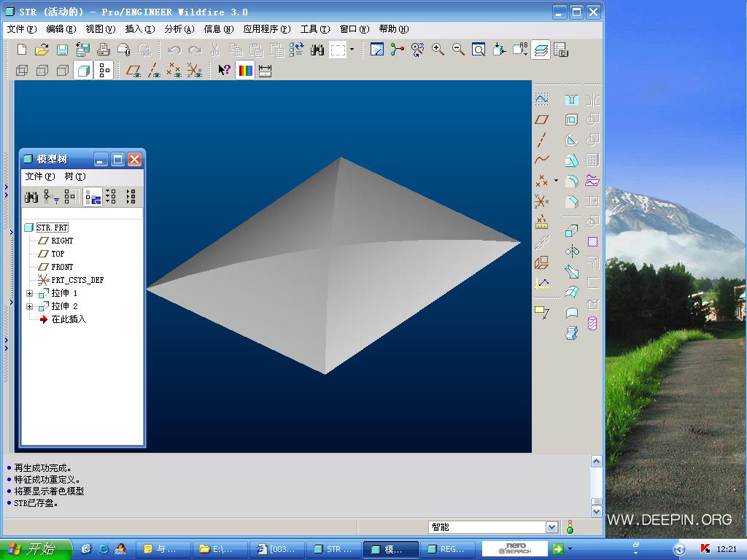Open the 文件 menu in model tree window
This screenshot has height=560, width=747.
point(40,176)
